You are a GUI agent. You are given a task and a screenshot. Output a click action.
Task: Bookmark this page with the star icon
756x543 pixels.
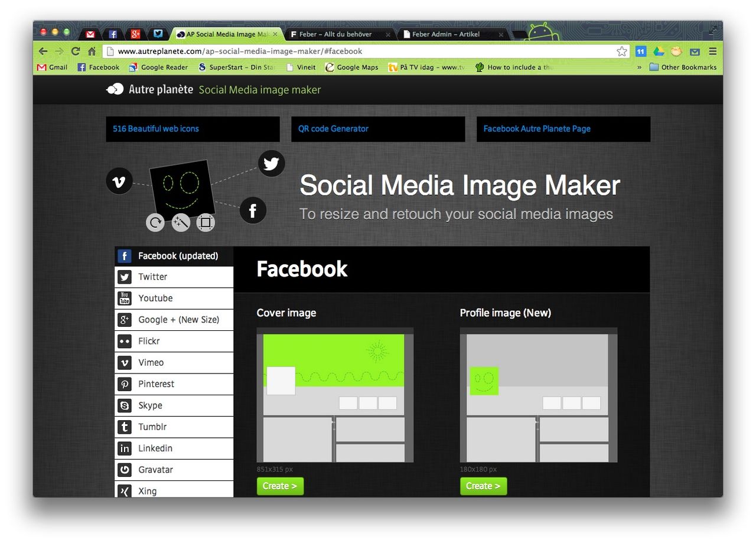[621, 51]
